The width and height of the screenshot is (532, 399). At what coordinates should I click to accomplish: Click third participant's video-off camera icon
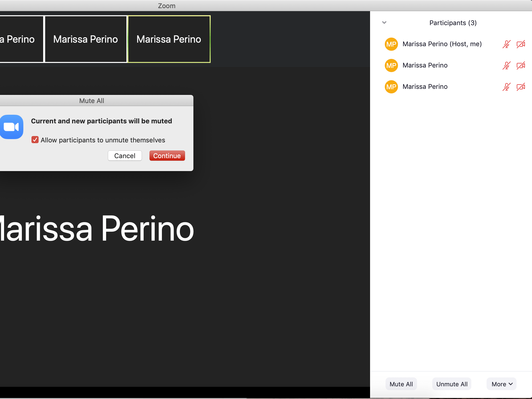click(521, 87)
